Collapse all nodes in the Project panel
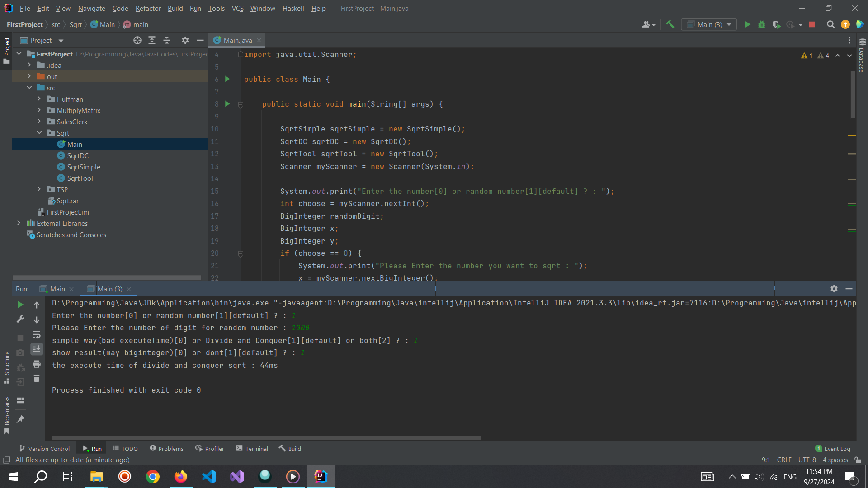This screenshot has height=488, width=868. [x=167, y=41]
